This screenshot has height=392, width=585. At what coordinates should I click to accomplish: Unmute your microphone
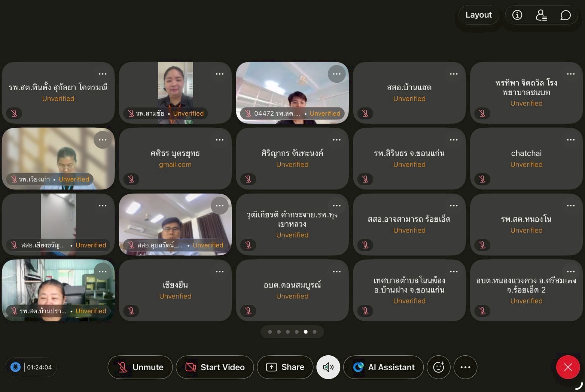click(x=140, y=367)
